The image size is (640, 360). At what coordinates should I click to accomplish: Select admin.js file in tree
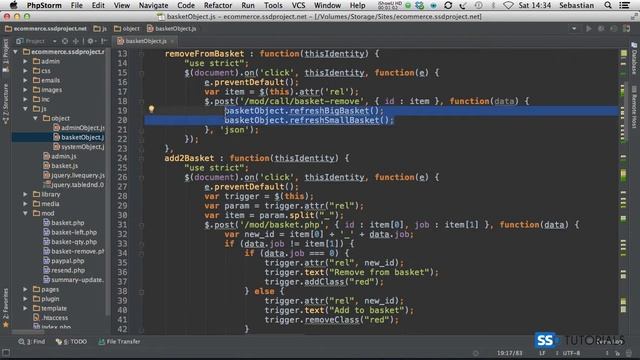[x=60, y=156]
